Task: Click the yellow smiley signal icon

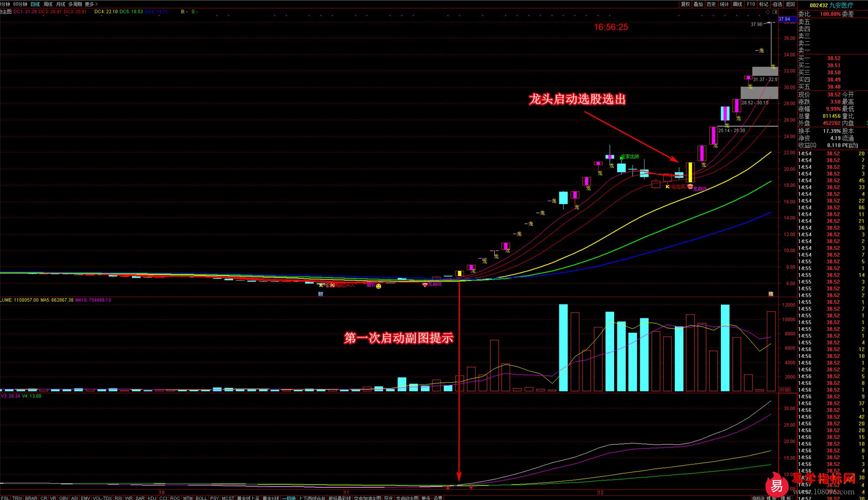Action: [x=378, y=286]
